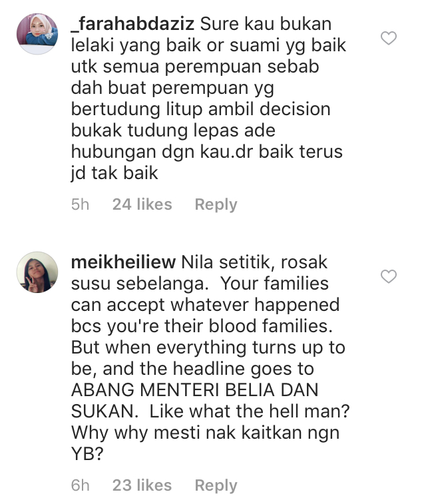Tap the line "can accept whatever happened"
This screenshot has width=426, height=504.
[x=205, y=305]
